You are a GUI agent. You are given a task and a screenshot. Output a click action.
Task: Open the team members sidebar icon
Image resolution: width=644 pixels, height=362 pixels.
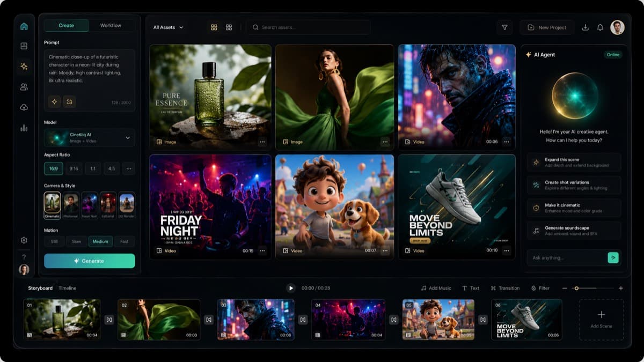click(24, 87)
